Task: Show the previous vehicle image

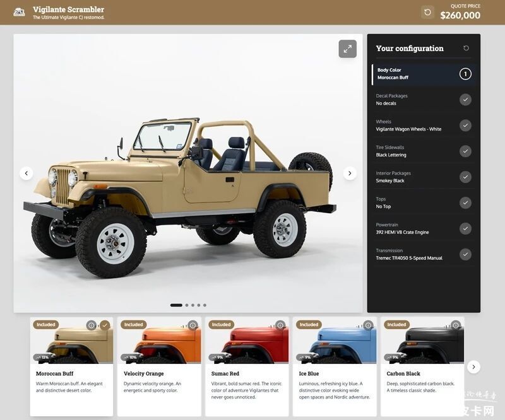Action: [27, 173]
